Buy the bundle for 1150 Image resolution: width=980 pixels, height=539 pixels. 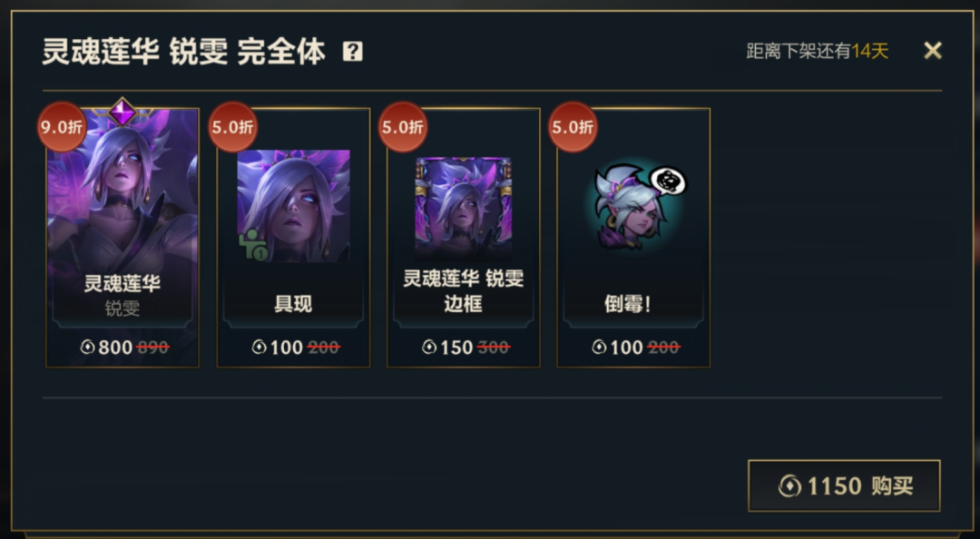tap(844, 485)
